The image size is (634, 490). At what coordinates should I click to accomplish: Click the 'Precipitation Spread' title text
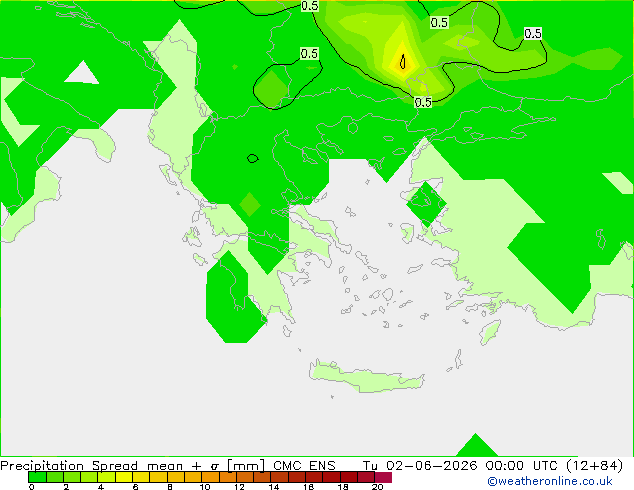tap(69, 466)
